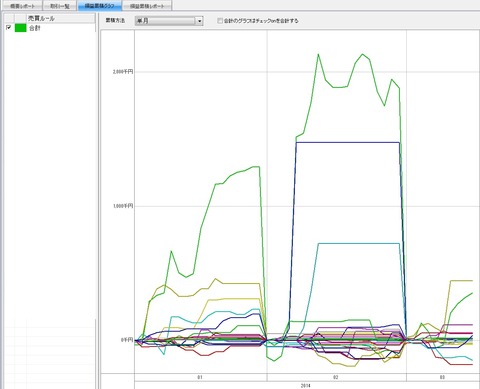Select the 損益累積グラフ tab
This screenshot has height=389, width=480.
coord(100,6)
